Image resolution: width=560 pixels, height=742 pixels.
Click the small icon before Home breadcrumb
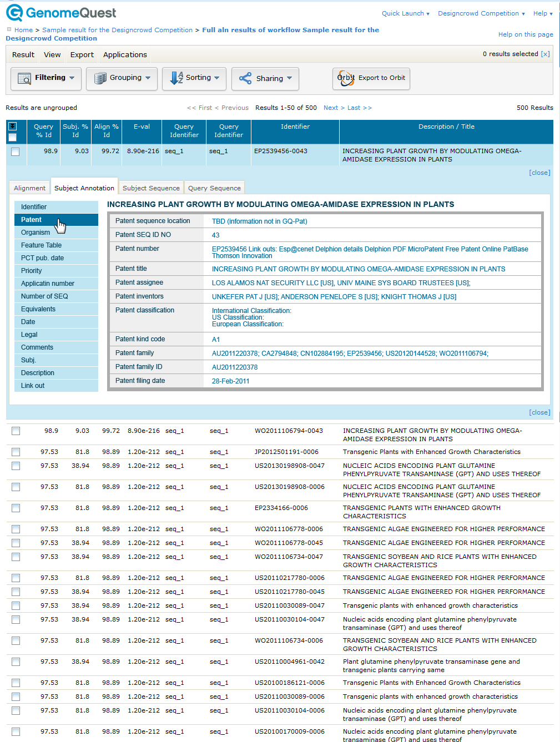(9, 29)
